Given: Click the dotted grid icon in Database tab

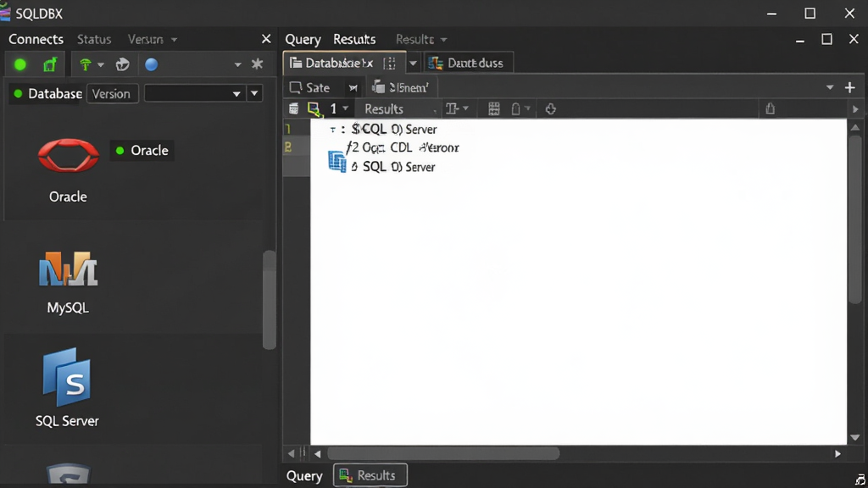Looking at the screenshot, I should 390,63.
